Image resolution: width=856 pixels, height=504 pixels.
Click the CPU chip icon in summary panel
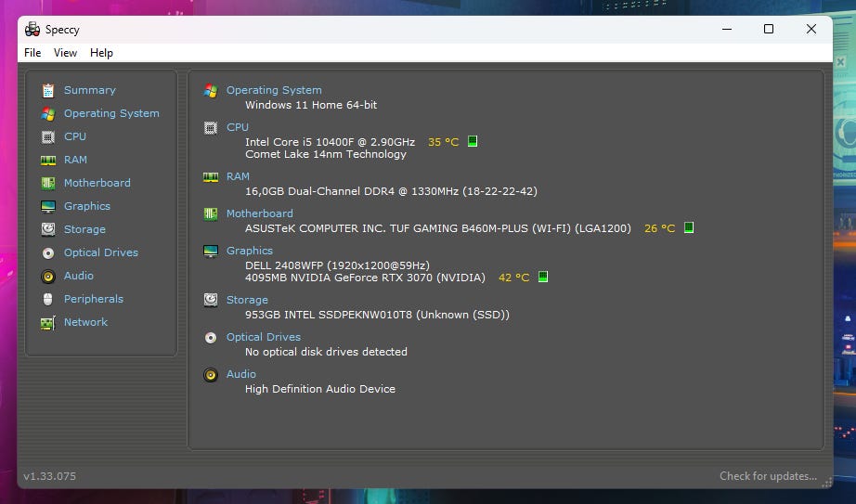tap(211, 128)
